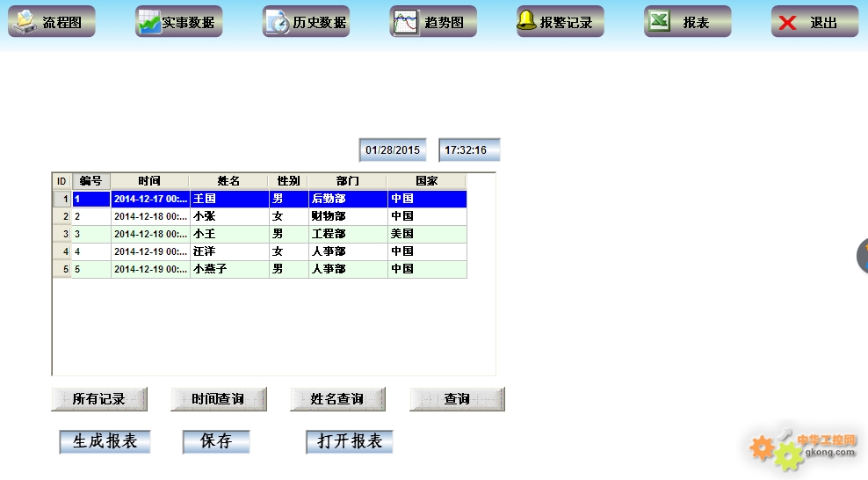
Task: Click the 姓名 column header
Action: point(228,181)
